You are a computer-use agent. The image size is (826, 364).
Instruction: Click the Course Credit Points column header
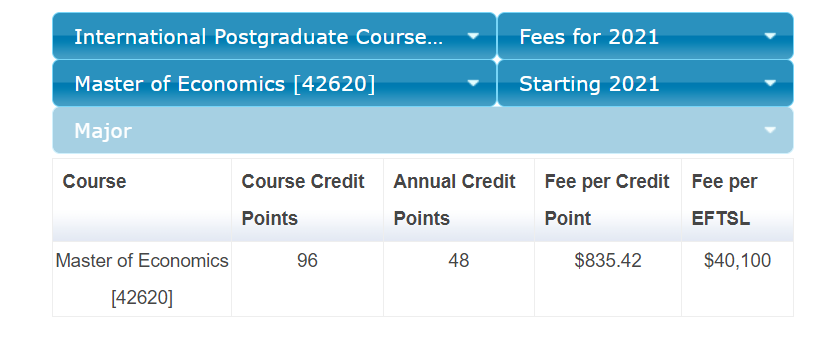[x=307, y=200]
